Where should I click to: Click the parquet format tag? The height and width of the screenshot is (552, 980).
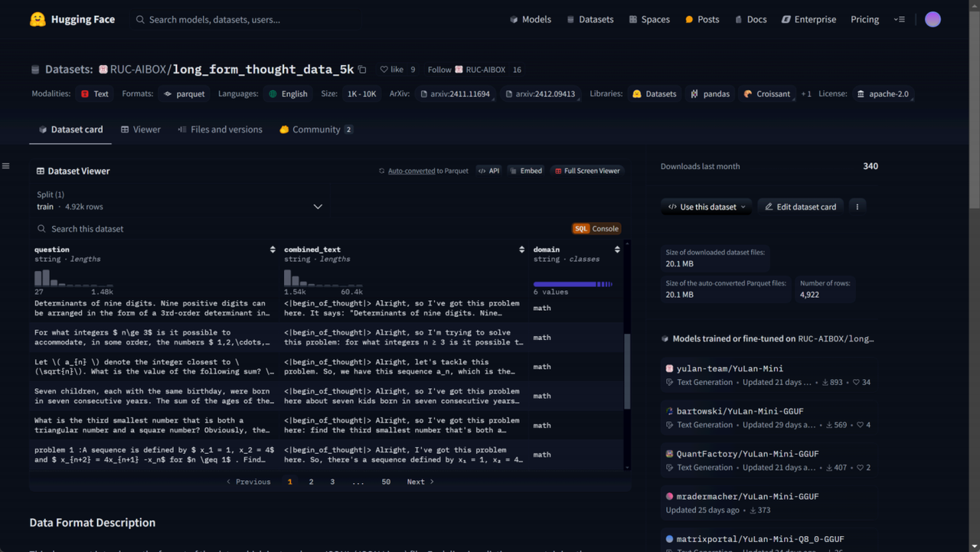click(x=185, y=93)
